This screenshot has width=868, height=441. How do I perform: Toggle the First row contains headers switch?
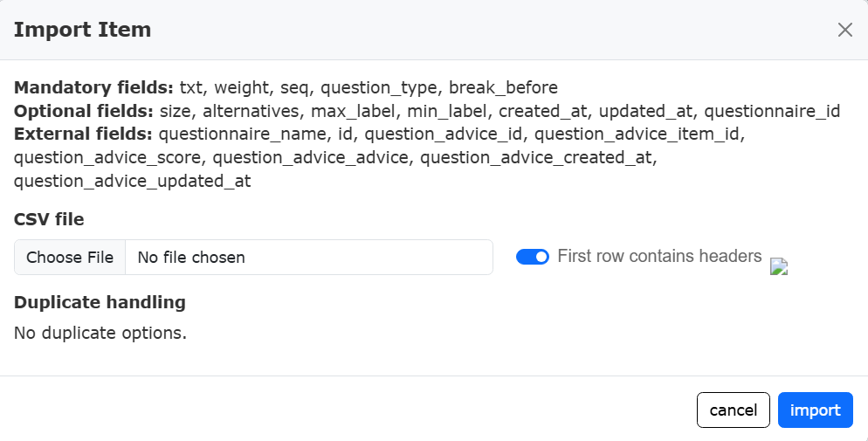pos(533,257)
